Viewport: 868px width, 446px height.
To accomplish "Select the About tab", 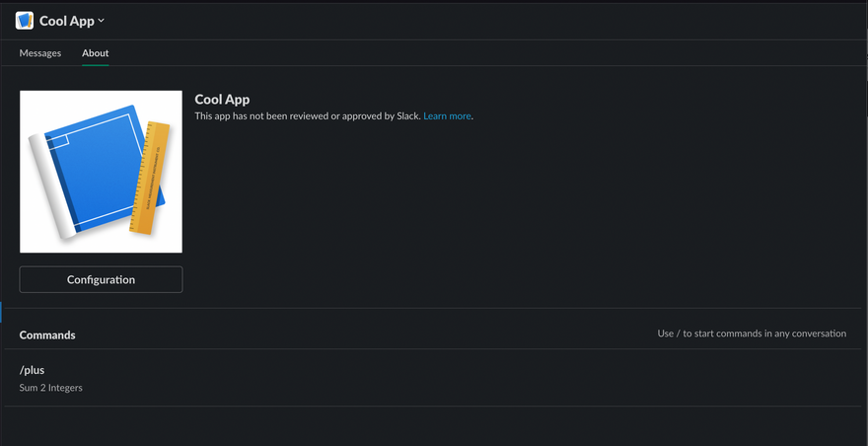I will click(96, 53).
